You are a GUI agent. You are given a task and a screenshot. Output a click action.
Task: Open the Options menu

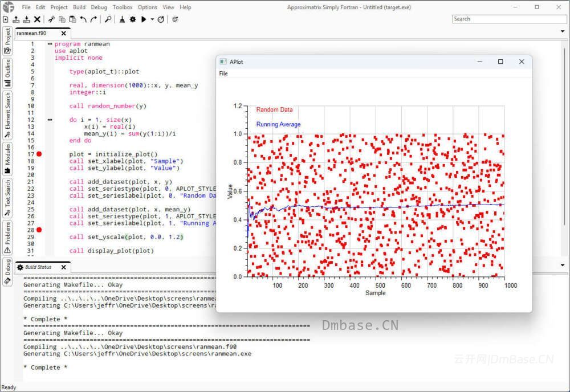click(148, 7)
